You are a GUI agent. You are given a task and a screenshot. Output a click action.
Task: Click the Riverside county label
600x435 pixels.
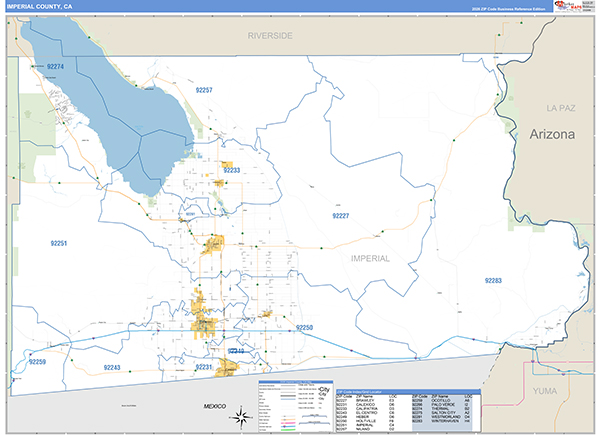pos(271,34)
